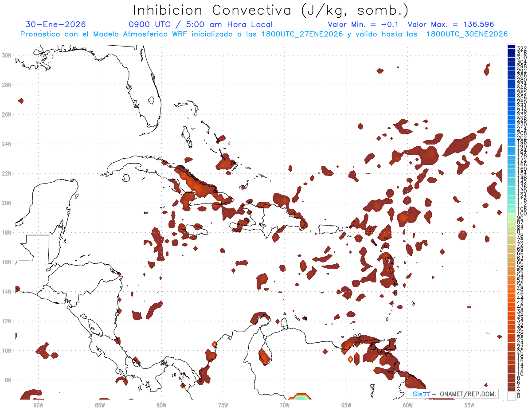The width and height of the screenshot is (532, 411).
Task: Select the '30N' latitude label
Action: tap(7, 55)
